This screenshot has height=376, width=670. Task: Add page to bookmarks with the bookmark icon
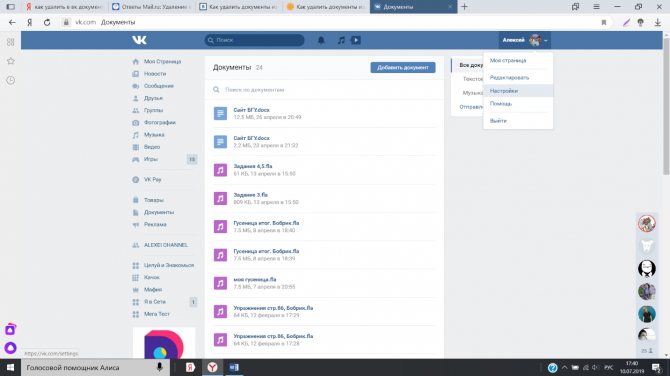point(604,23)
